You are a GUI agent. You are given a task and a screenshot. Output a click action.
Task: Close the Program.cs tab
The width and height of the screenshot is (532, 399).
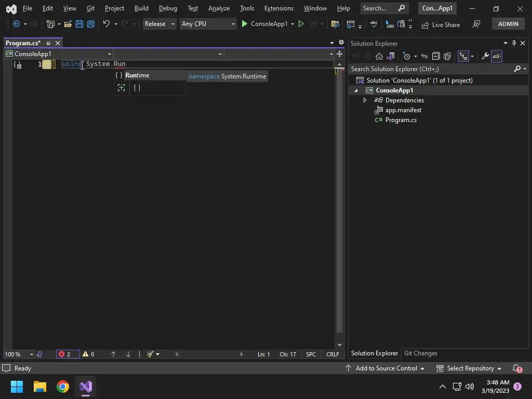58,43
